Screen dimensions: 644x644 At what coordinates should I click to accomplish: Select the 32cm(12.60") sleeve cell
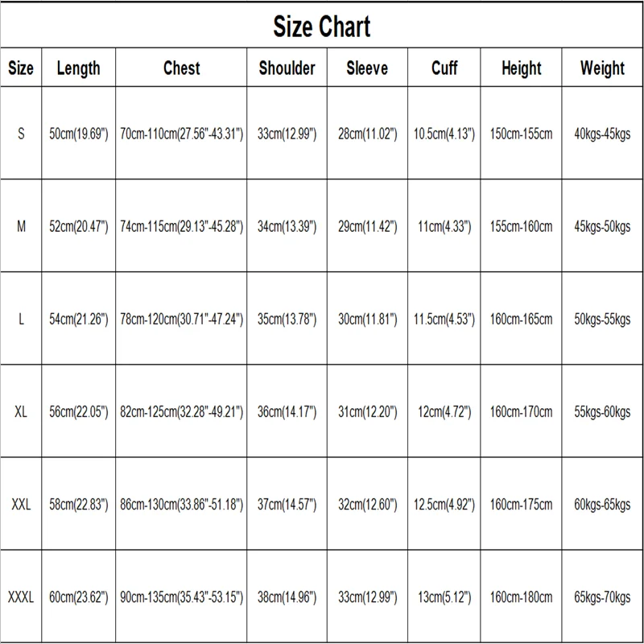point(367,506)
